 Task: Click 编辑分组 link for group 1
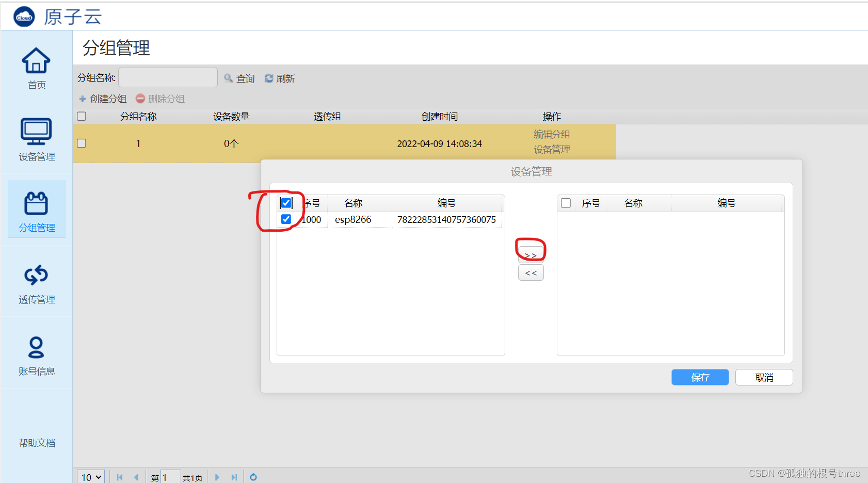552,134
